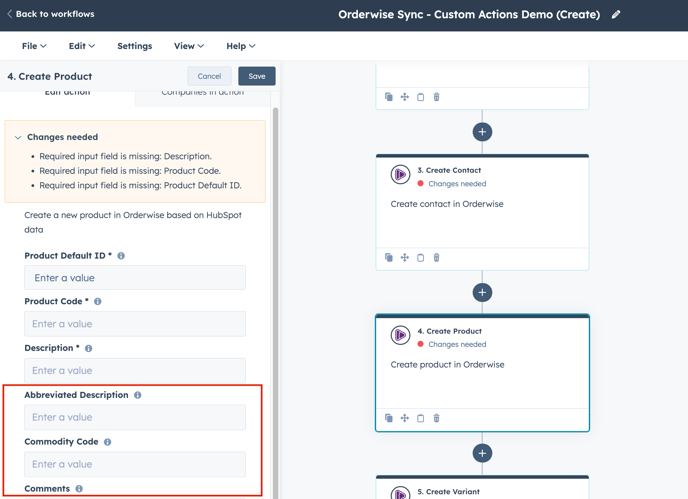Show info for Comments field
Viewport: 688px width, 499px height.
point(79,488)
